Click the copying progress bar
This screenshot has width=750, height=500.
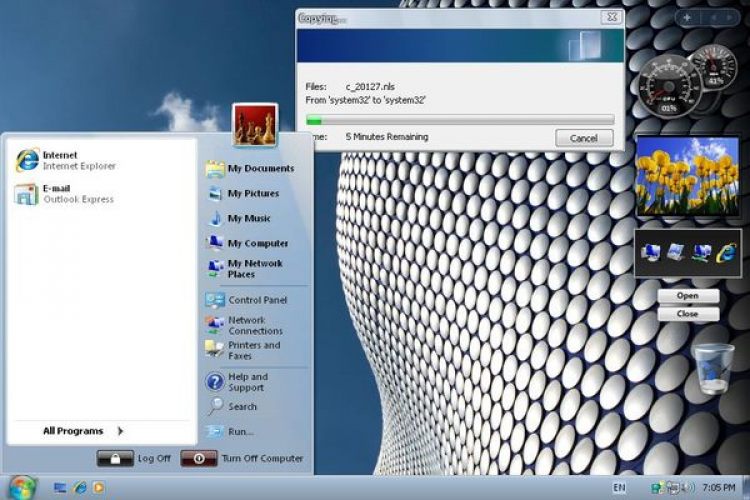460,120
